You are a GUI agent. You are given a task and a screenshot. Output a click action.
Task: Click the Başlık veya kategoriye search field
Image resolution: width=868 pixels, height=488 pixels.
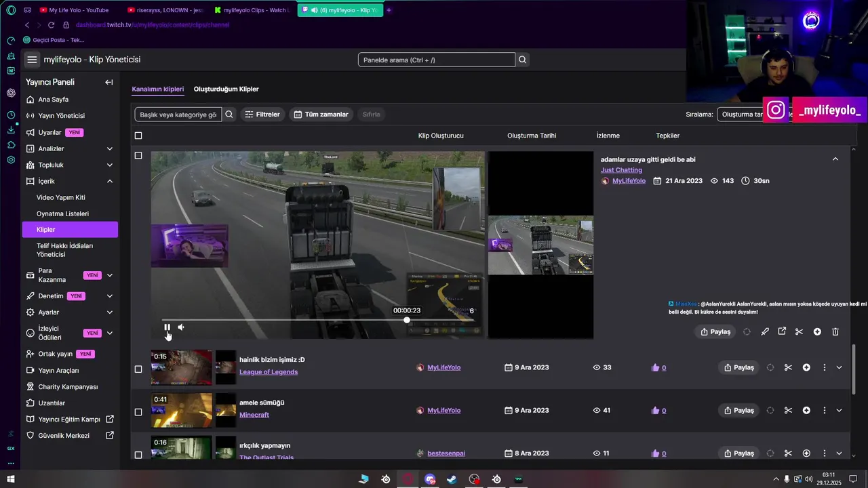[178, 115]
